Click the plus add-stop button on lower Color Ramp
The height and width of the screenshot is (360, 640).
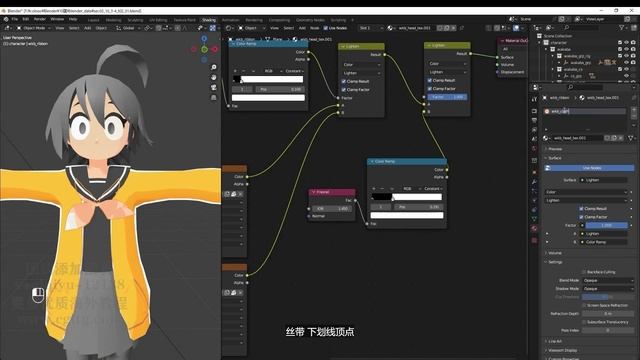pyautogui.click(x=373, y=189)
